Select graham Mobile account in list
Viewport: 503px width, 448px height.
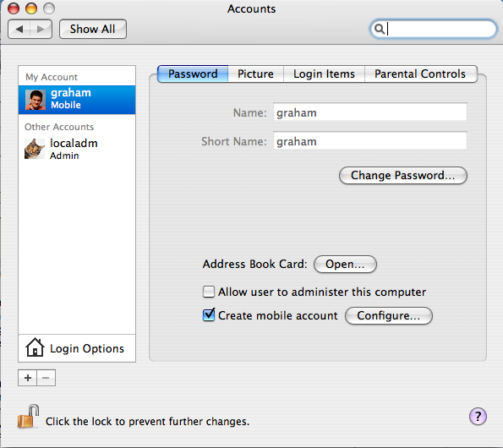point(77,100)
